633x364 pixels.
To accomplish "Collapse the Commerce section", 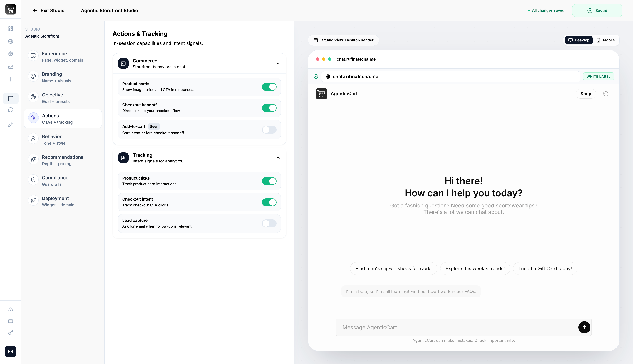I will pos(278,63).
